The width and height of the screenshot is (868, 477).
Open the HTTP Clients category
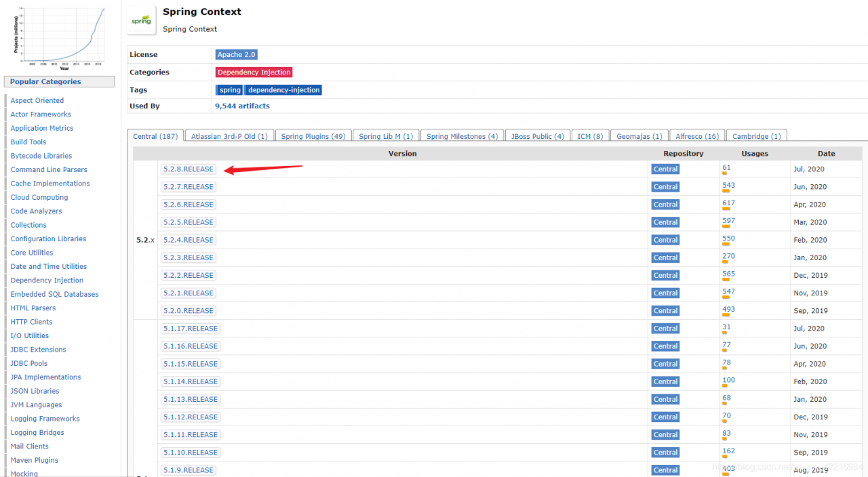pos(31,322)
